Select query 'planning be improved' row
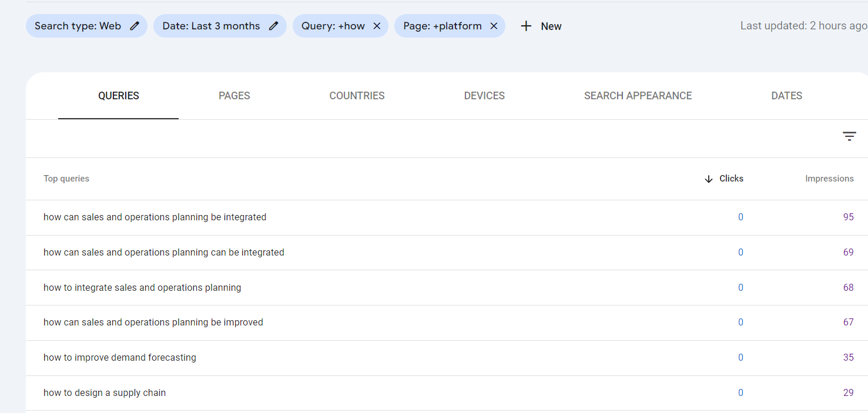Image resolution: width=868 pixels, height=413 pixels. tap(447, 323)
